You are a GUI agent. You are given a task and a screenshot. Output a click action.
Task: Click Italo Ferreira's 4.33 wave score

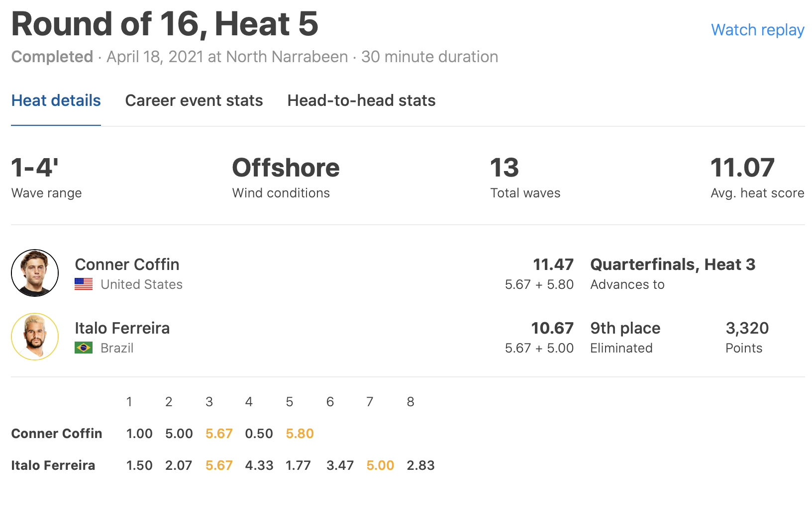[259, 465]
